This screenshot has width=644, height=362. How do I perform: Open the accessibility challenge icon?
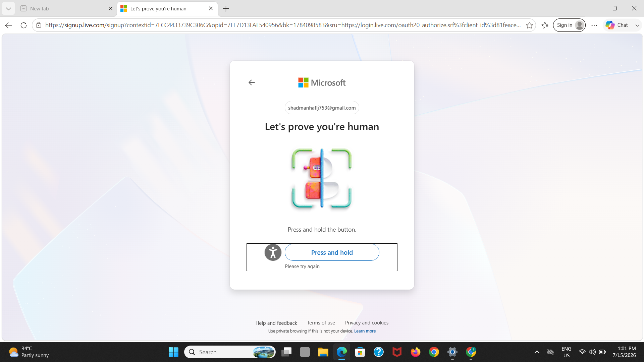pyautogui.click(x=273, y=252)
